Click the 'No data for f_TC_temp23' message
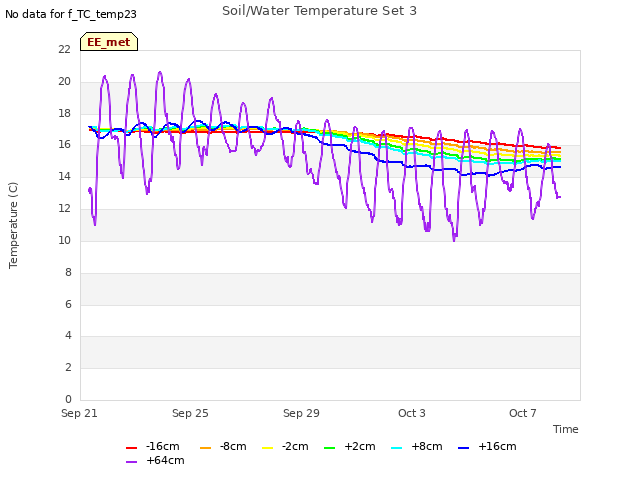Image resolution: width=640 pixels, height=480 pixels. click(x=71, y=14)
